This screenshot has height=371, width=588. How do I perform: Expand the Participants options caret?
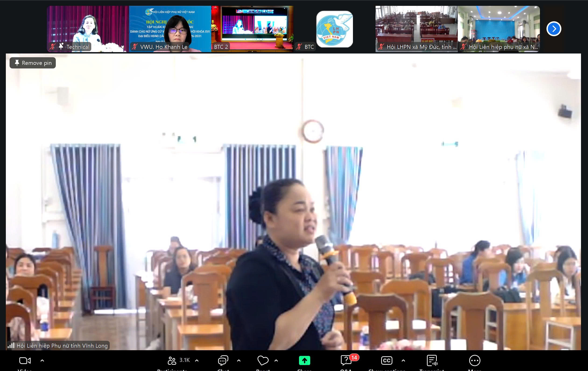[197, 360]
